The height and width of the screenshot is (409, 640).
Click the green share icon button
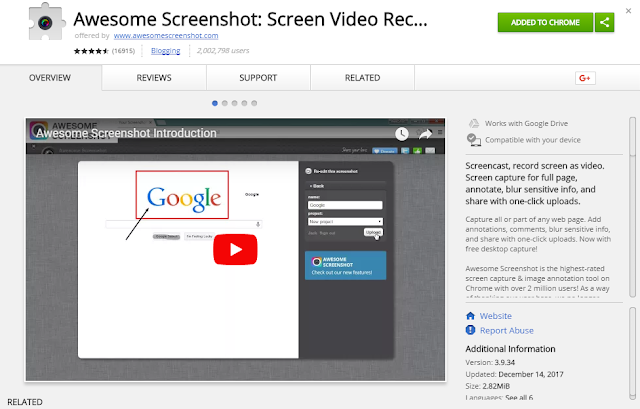pos(604,22)
